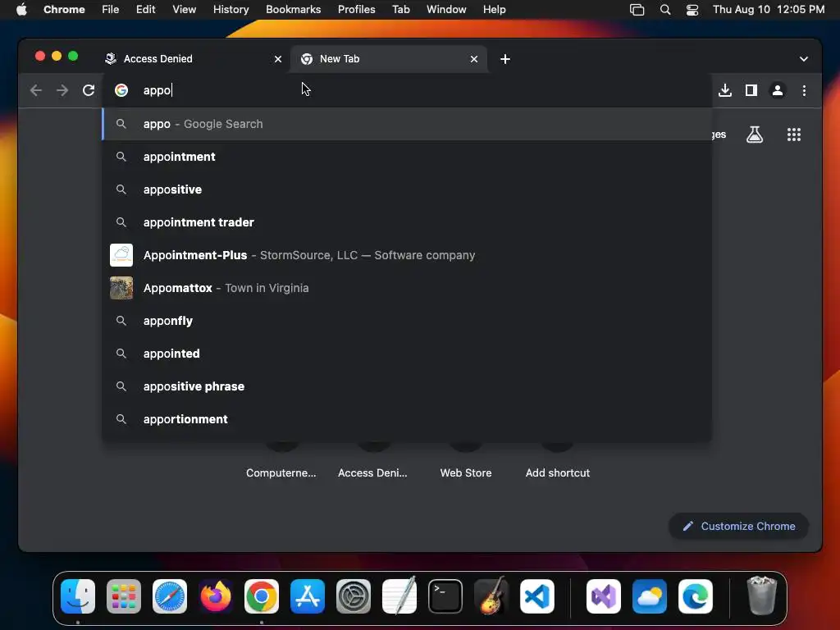Select 'appo - Google Search' suggestion
The height and width of the screenshot is (630, 840).
(x=407, y=124)
